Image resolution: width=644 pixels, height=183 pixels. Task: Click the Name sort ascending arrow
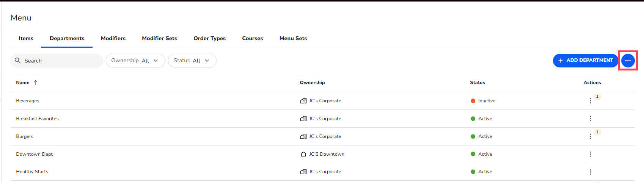(36, 83)
